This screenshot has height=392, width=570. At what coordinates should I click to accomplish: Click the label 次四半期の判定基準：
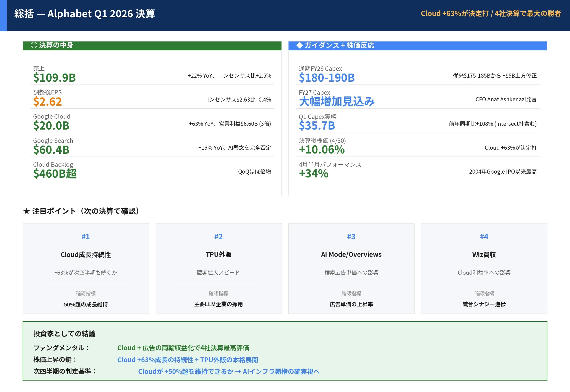[65, 371]
